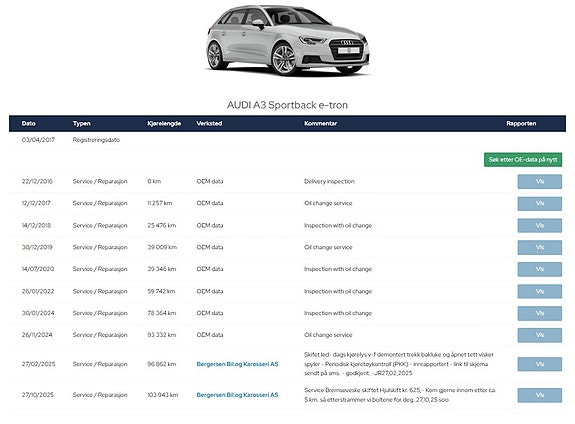
Task: Open Bergersen Bil og Karosseri AS link for 27/02/2025
Action: 237,364
